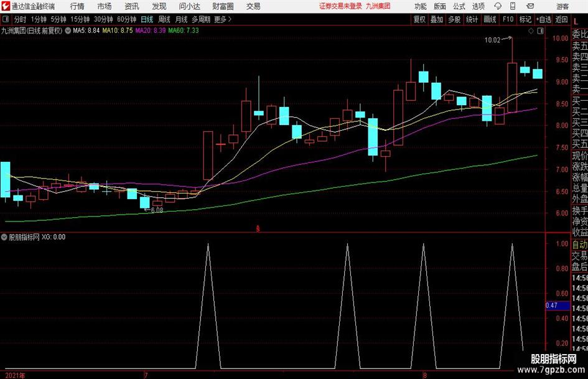Click the 6.08 low price marker
Viewport: 588px width, 379px height.
tap(157, 210)
